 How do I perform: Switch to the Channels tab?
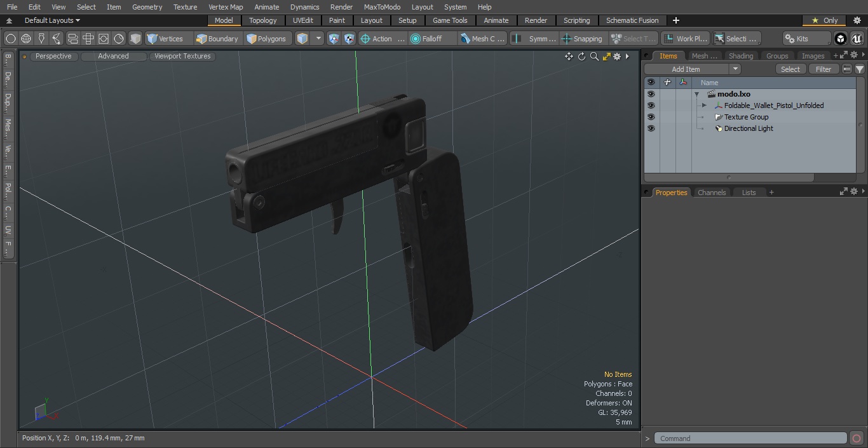[712, 193]
